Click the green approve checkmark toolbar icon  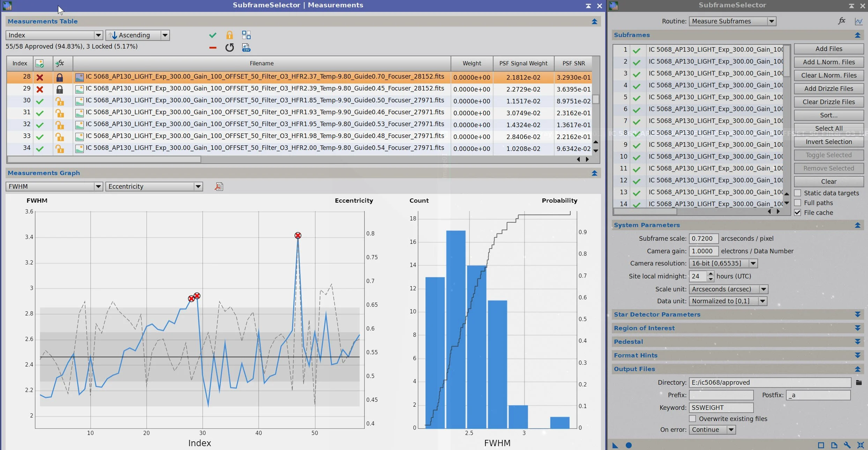coord(213,35)
